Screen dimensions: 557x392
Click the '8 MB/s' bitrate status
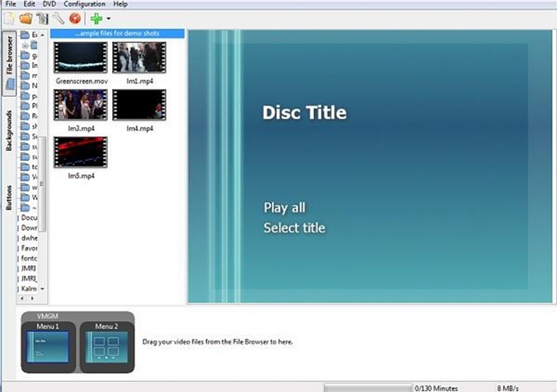point(508,389)
